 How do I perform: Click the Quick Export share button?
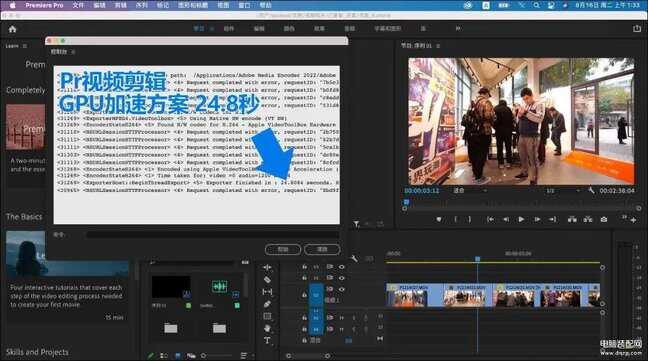click(636, 28)
